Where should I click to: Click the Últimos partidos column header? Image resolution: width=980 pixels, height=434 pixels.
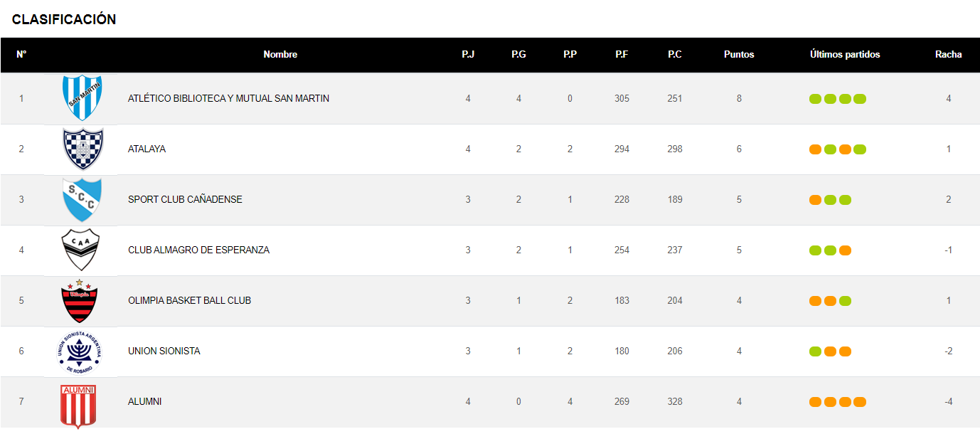[x=845, y=55]
